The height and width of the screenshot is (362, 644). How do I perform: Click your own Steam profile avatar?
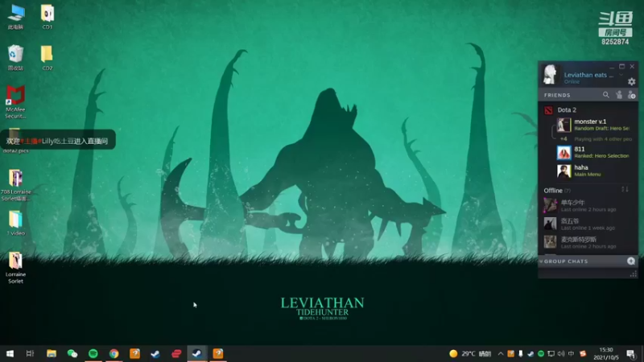click(x=551, y=74)
